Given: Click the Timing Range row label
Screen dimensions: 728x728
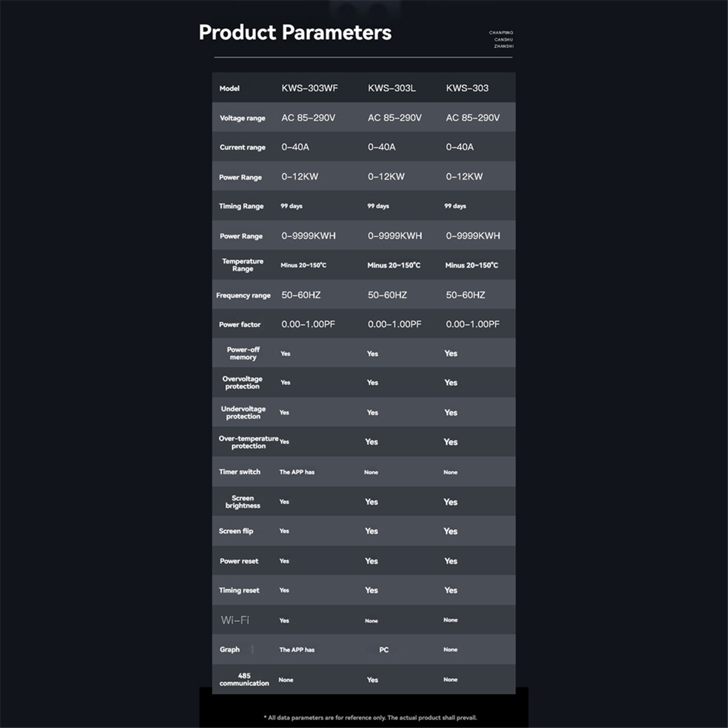Looking at the screenshot, I should click(241, 206).
